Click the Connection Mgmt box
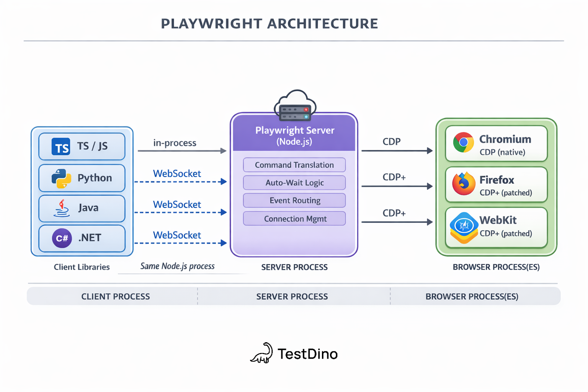The image size is (588, 392). pos(294,219)
